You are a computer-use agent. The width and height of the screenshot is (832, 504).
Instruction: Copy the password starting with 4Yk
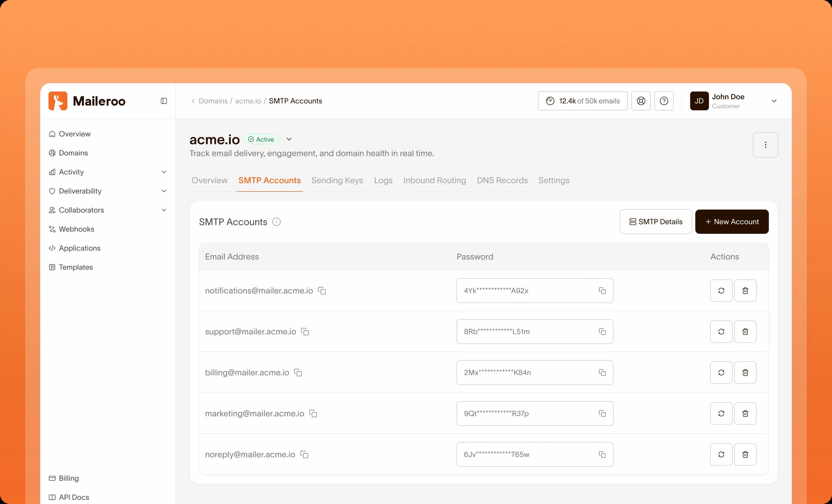coord(602,291)
